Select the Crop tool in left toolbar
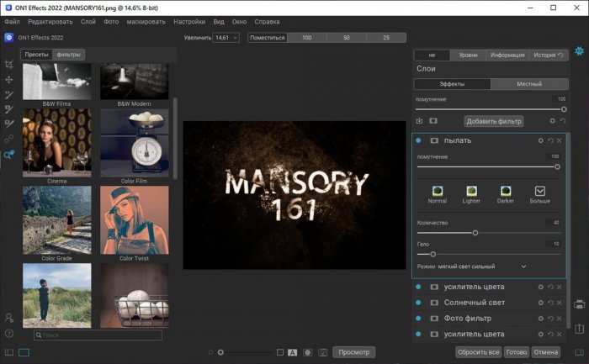This screenshot has width=589, height=364. (x=9, y=64)
